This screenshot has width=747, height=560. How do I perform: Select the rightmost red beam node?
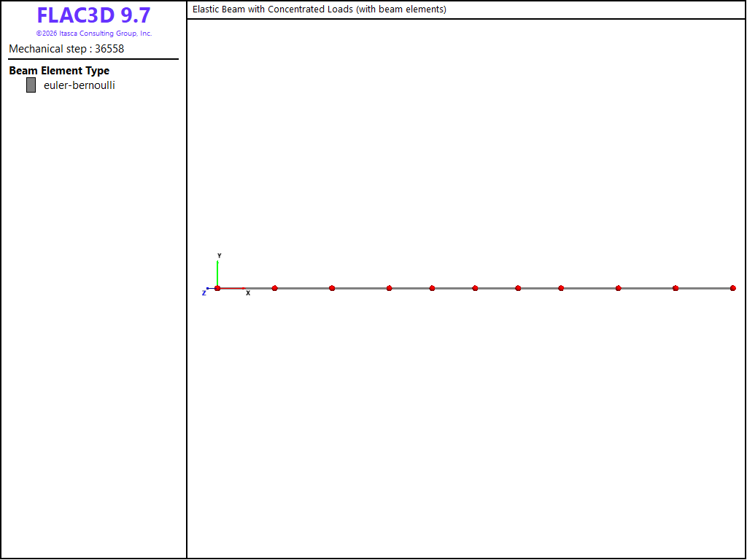(x=732, y=288)
